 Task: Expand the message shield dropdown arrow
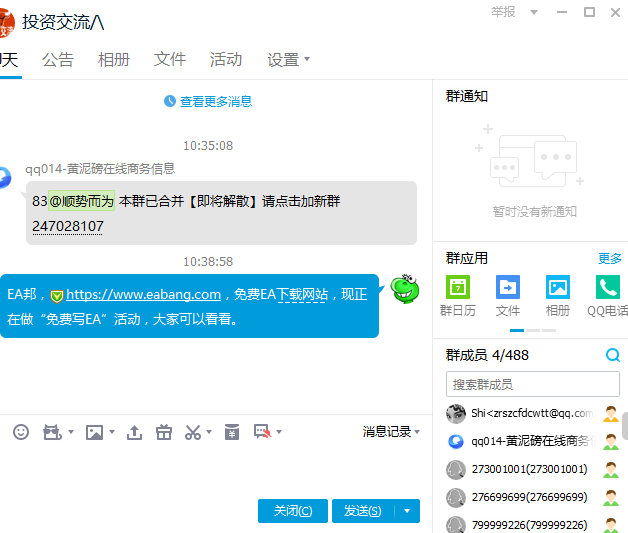tap(279, 432)
